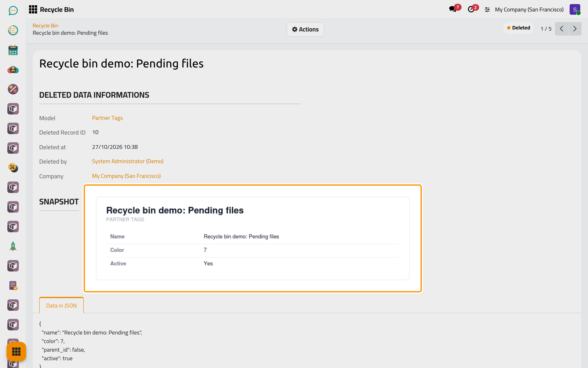Open the purple percent-sign app in sidebar
Screen dimensions: 588x368
(13, 89)
